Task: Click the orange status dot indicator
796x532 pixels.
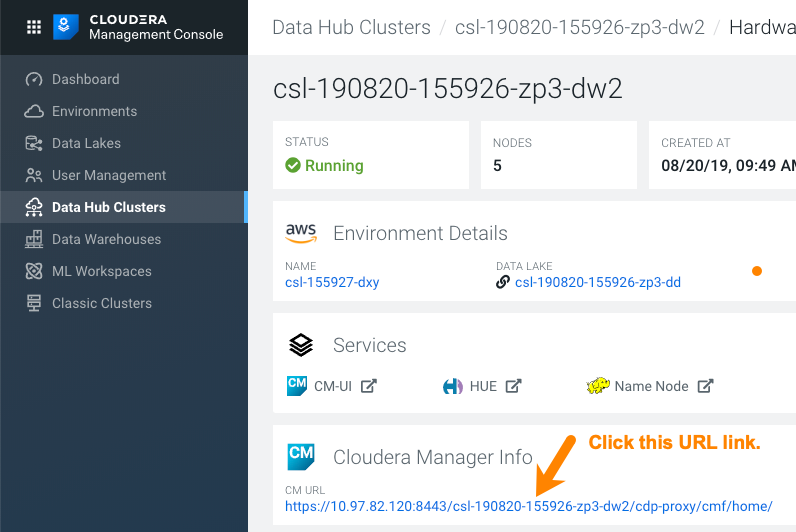Action: [x=757, y=271]
